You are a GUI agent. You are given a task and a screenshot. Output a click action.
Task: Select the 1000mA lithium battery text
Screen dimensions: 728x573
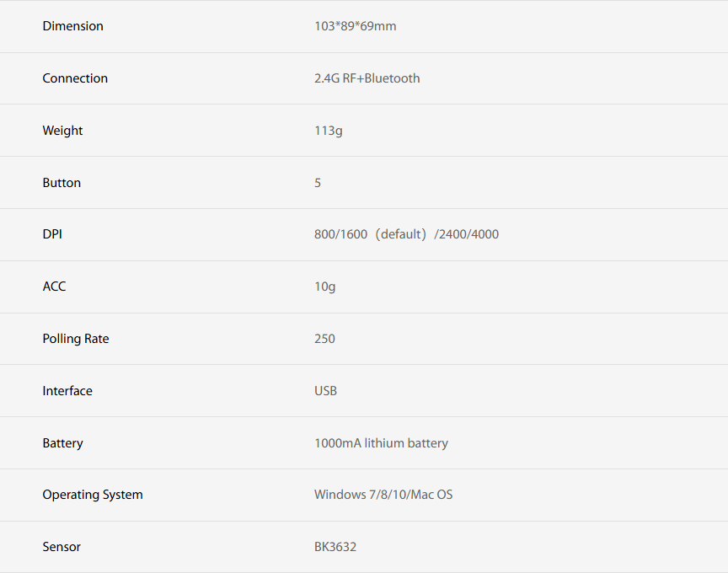click(x=381, y=443)
